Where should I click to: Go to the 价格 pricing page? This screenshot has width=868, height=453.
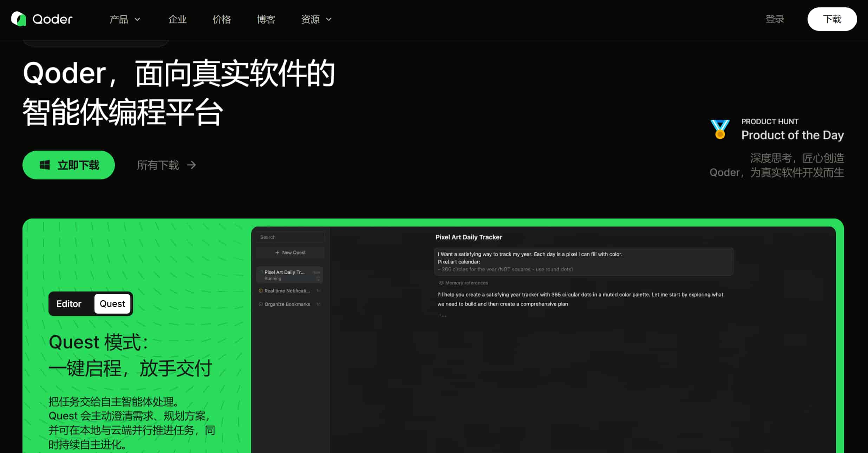(222, 19)
